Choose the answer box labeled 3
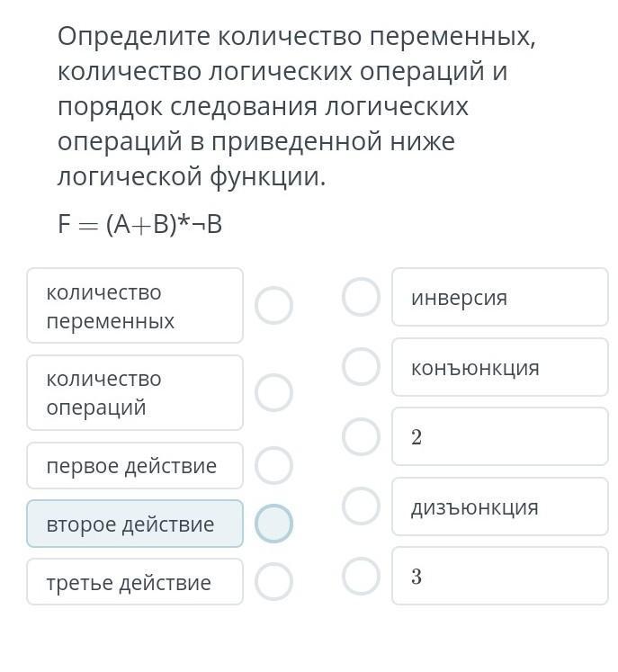Image resolution: width=618 pixels, height=672 pixels. coord(500,576)
